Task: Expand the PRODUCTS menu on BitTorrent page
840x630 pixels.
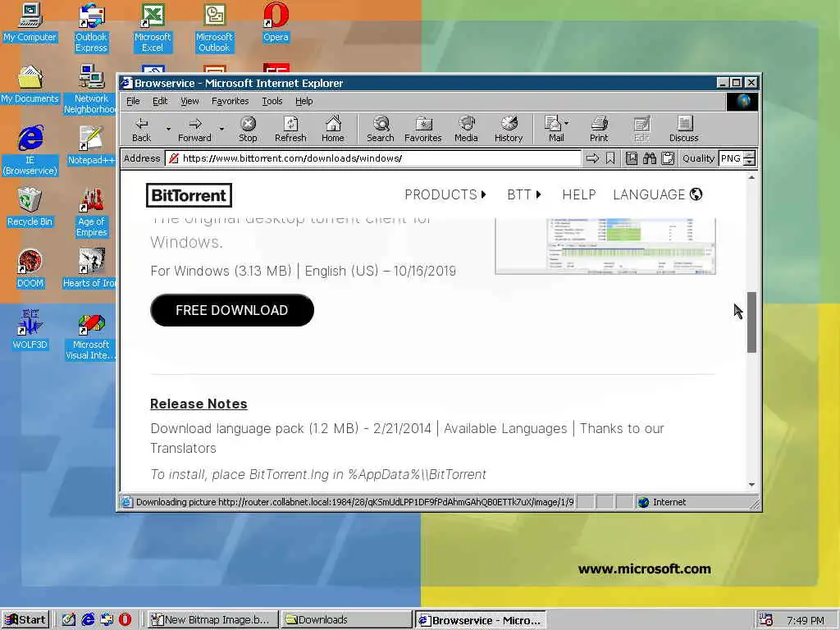Action: (x=445, y=194)
